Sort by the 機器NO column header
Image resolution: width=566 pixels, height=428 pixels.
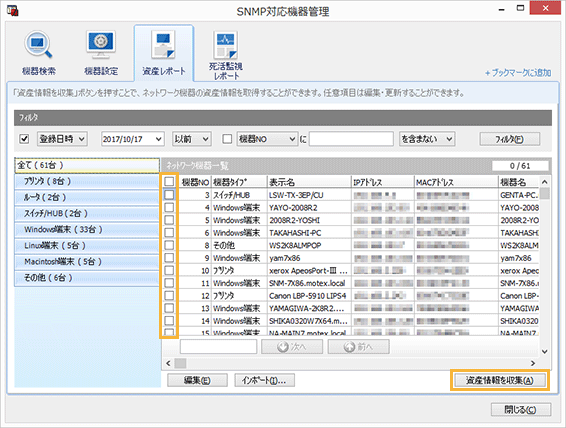click(x=195, y=182)
